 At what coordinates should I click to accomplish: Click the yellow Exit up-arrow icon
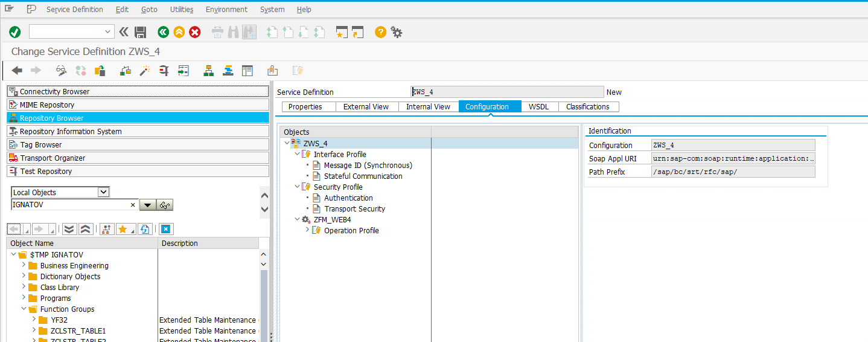pyautogui.click(x=179, y=32)
